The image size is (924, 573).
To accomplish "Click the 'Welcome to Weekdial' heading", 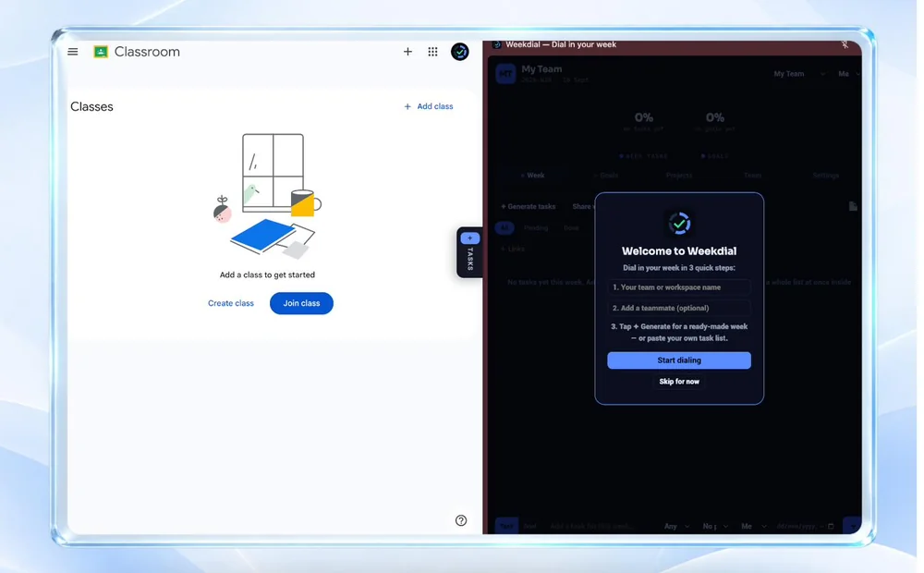I will coord(679,251).
